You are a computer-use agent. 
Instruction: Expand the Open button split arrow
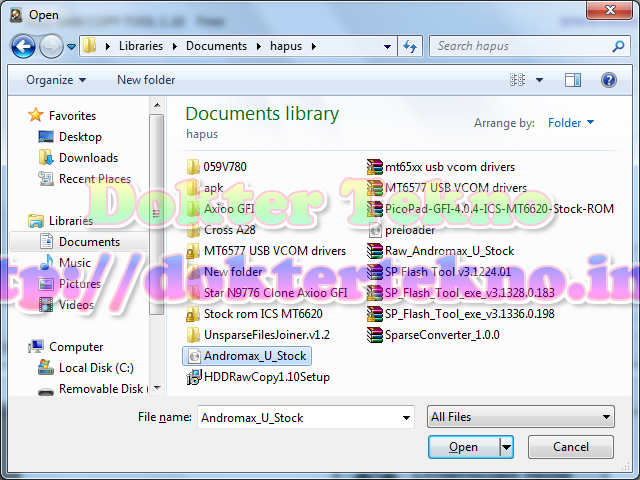coord(506,447)
